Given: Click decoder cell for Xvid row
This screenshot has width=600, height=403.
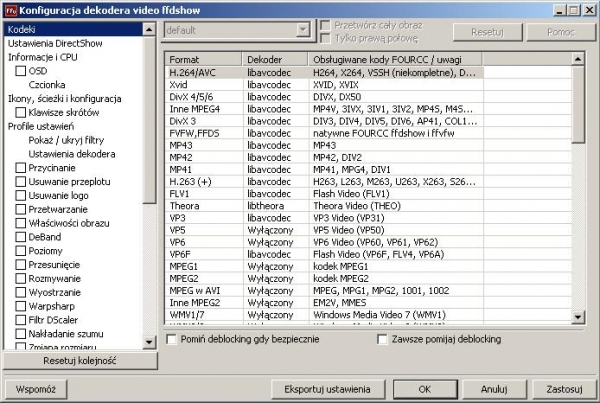Looking at the screenshot, I should pos(263,86).
